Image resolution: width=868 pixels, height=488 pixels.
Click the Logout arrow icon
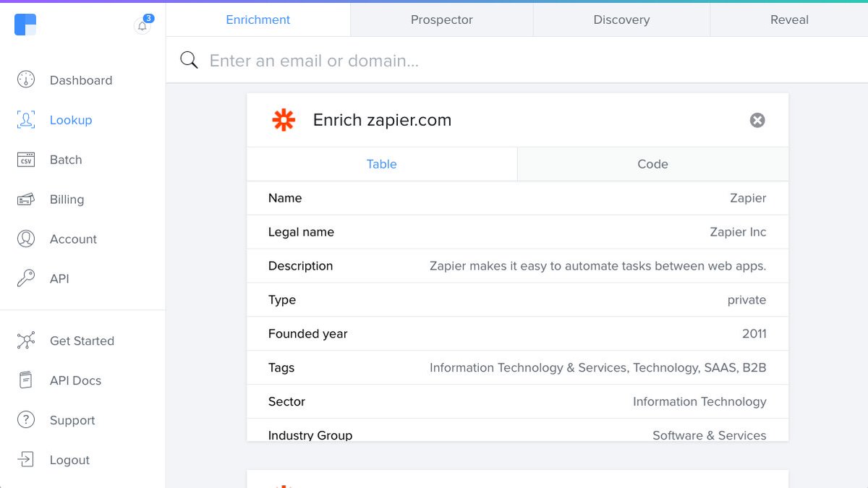[x=26, y=460]
